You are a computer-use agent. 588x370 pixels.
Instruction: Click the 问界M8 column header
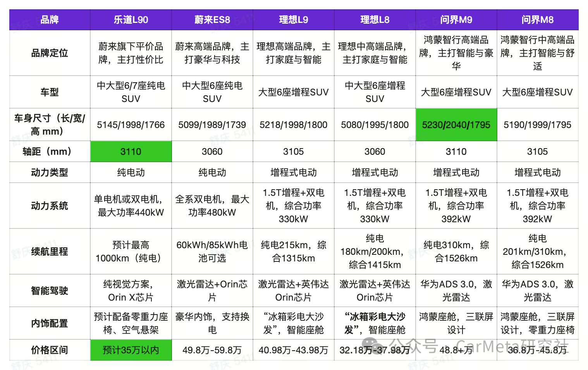tap(538, 20)
